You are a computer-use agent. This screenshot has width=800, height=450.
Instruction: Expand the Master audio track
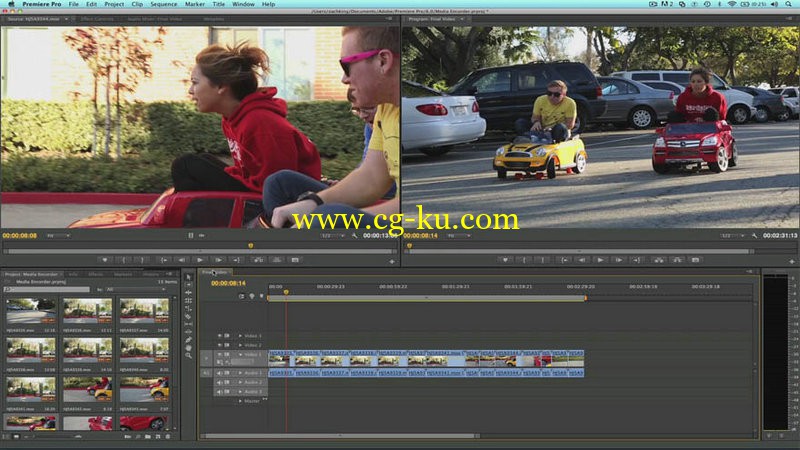240,401
